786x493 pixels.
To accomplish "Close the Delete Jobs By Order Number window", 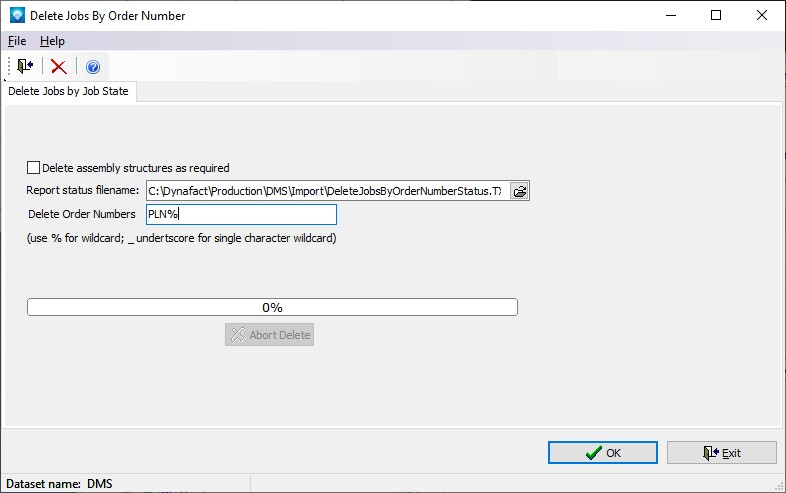I will coord(762,16).
